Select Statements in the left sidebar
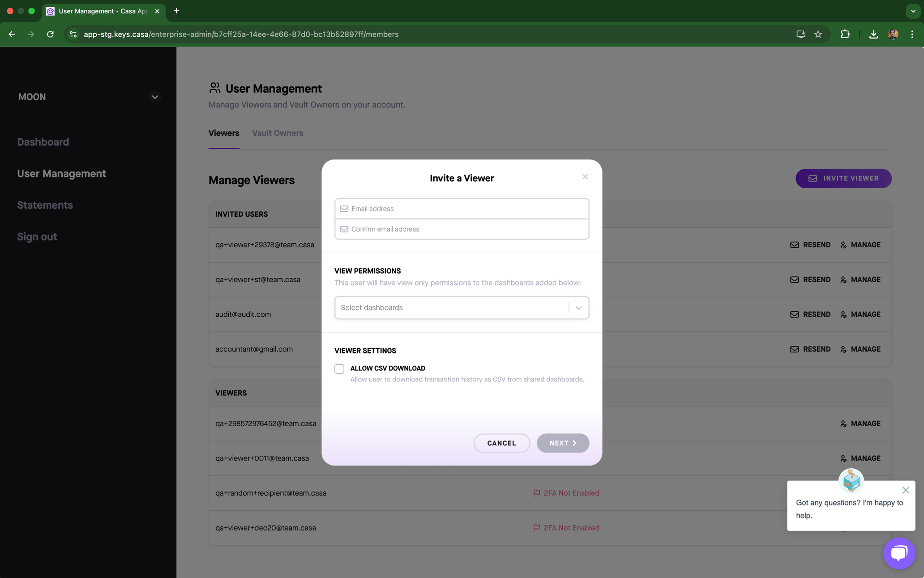The width and height of the screenshot is (924, 578). [45, 205]
